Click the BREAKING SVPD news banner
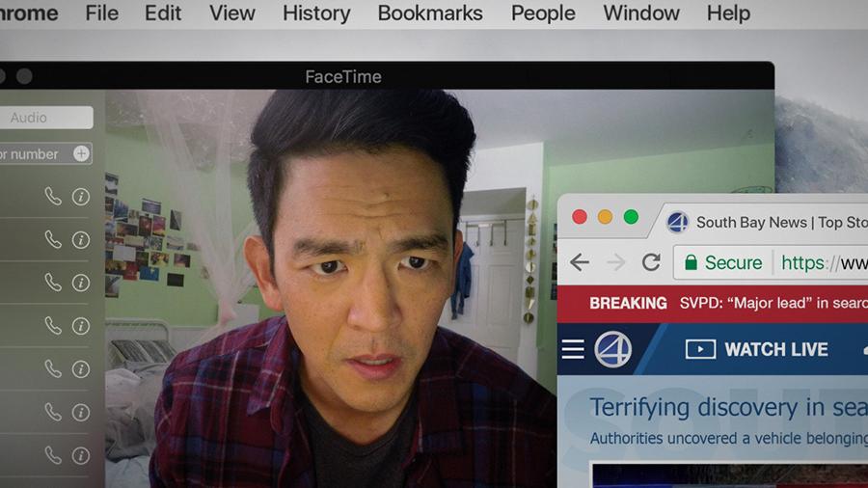 713,303
